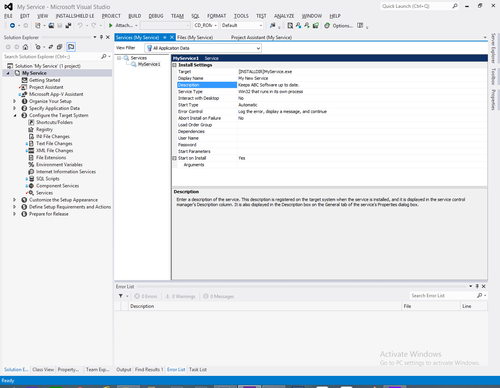Click the Quick Launch search icon

(455, 6)
